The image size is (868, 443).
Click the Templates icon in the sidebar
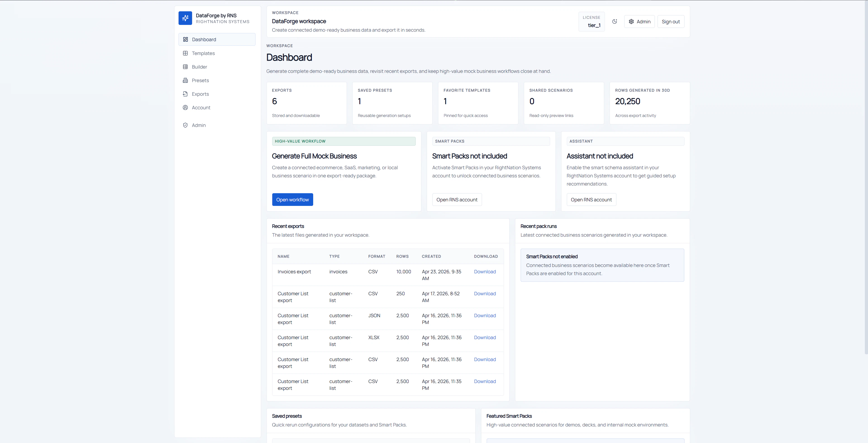[x=185, y=53]
